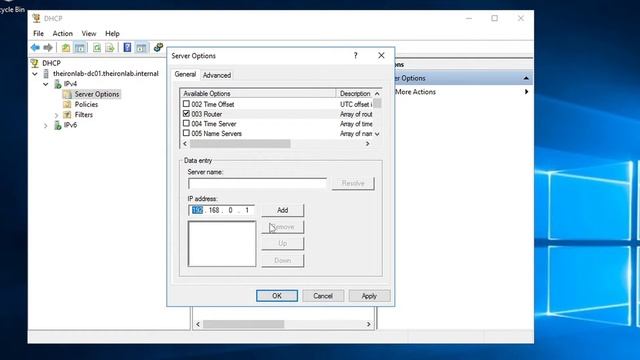Toggle the Show/Hide Console Tree toolbar icon

[80, 48]
